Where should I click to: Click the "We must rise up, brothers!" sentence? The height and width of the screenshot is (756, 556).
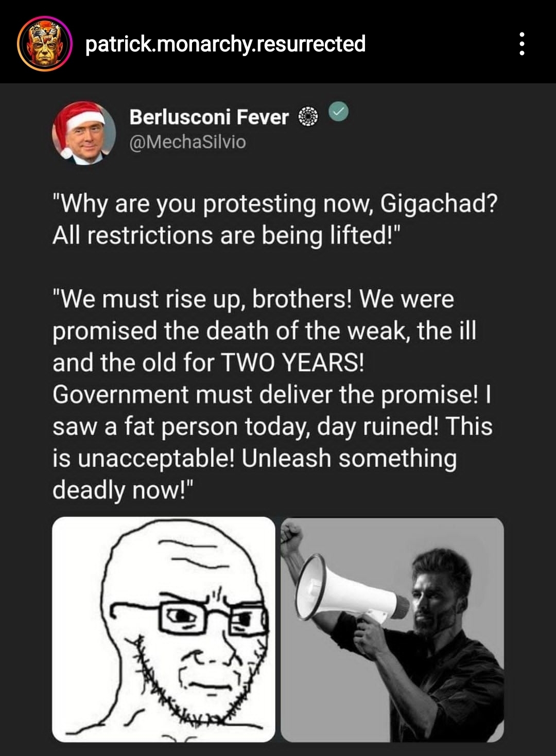pos(202,300)
